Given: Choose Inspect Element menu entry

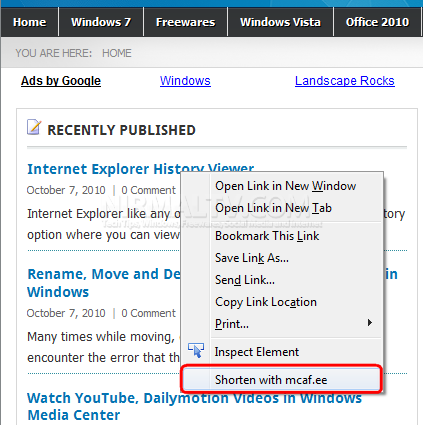Looking at the screenshot, I should pos(282,352).
